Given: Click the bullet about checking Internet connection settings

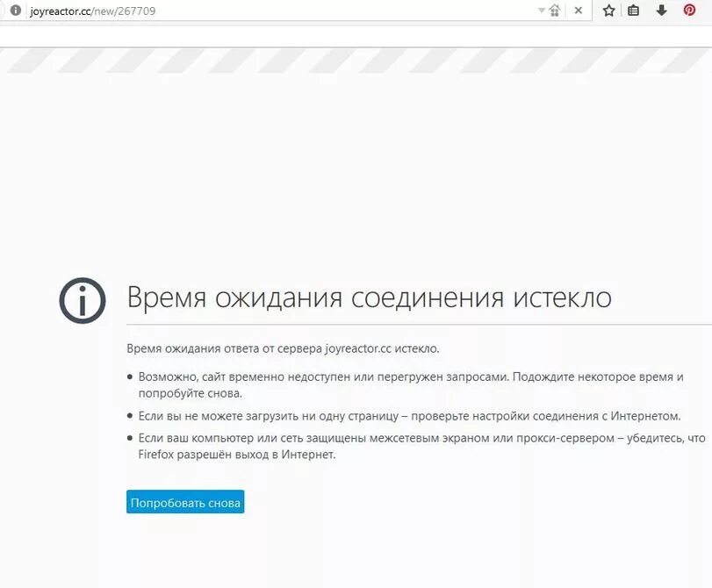Looking at the screenshot, I should pos(409,416).
